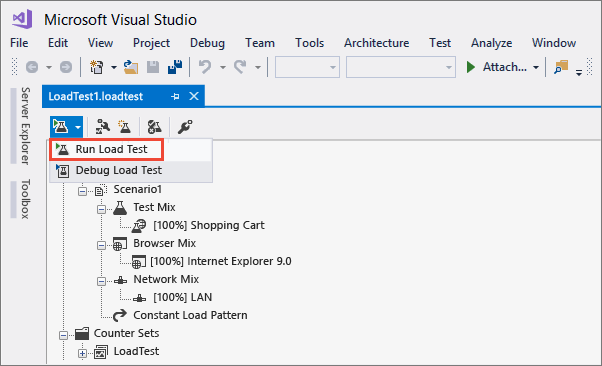Open the Edit menu
The width and height of the screenshot is (602, 366).
pos(58,43)
